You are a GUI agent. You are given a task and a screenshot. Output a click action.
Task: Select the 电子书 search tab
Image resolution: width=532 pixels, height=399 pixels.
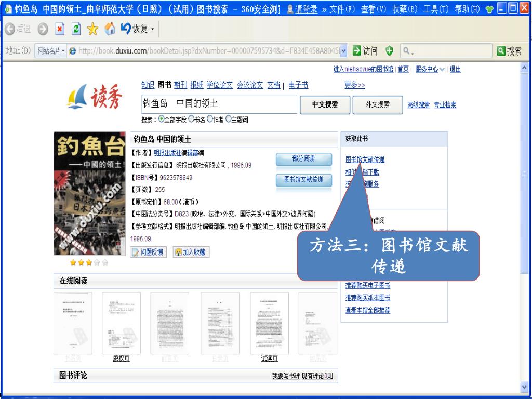298,85
